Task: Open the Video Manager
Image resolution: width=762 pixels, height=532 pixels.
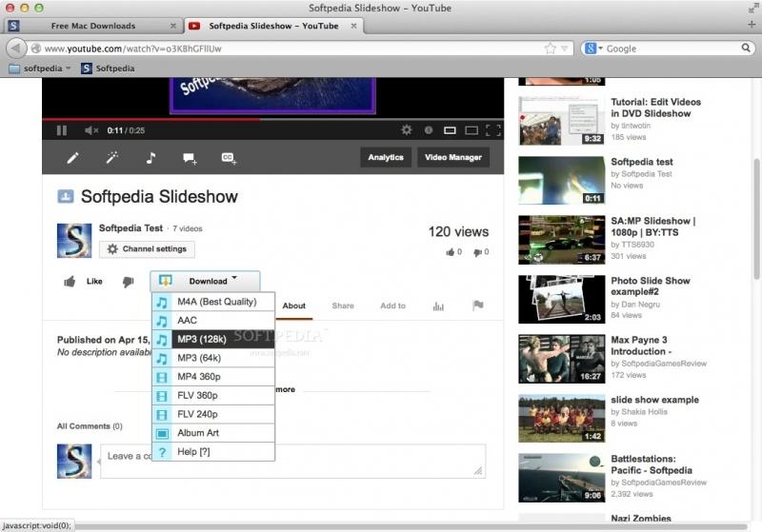Action: 453,157
